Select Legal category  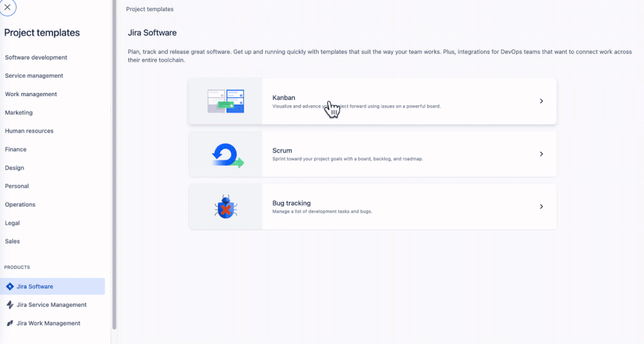(12, 223)
